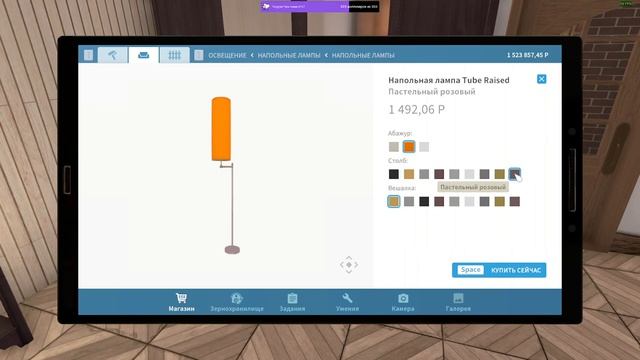The height and width of the screenshot is (360, 640).
Task: Select the highlighted pastel pink Столб swatch
Action: tap(515, 174)
